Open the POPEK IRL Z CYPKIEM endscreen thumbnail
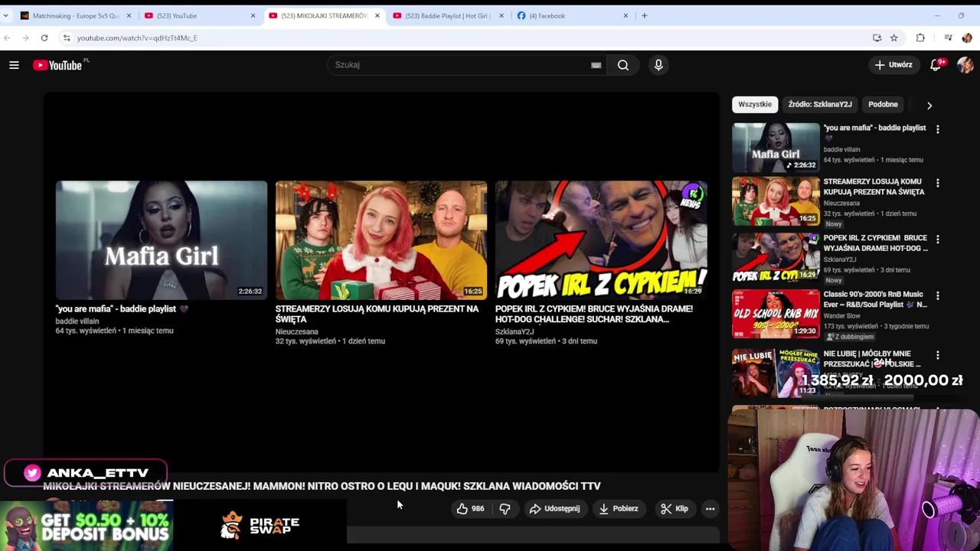The width and height of the screenshot is (980, 551). (x=601, y=240)
